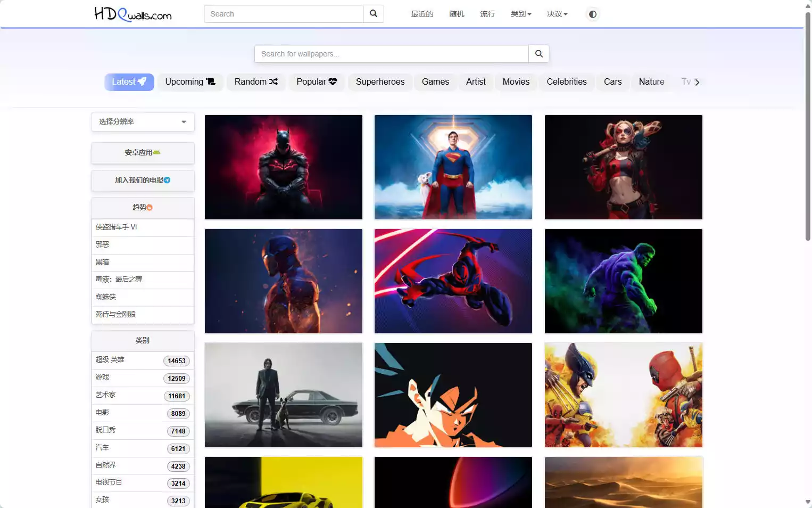Click the chevron arrow to show more category tabs

[697, 82]
